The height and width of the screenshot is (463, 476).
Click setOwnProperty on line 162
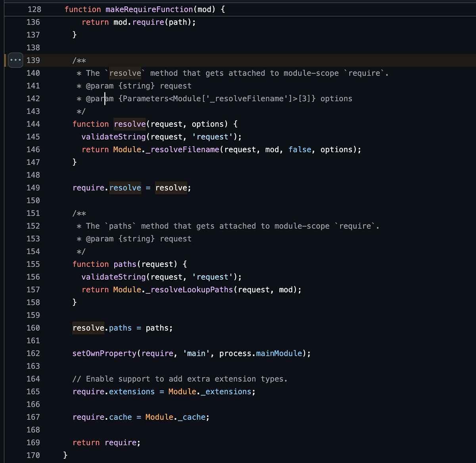click(x=104, y=353)
